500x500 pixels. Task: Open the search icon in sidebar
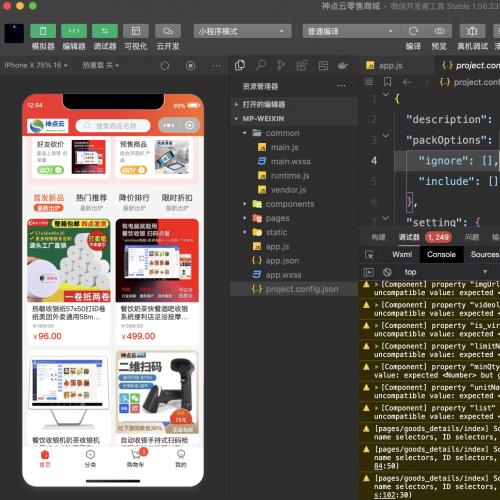tap(261, 65)
